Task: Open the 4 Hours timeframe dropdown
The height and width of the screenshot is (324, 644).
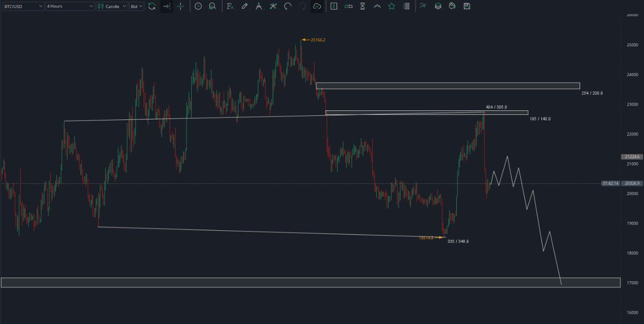Action: (70, 6)
